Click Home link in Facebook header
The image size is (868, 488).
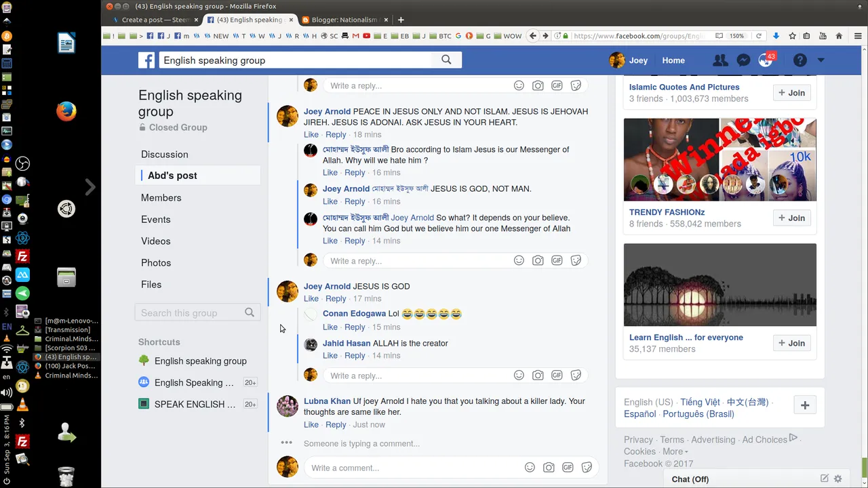tap(673, 60)
